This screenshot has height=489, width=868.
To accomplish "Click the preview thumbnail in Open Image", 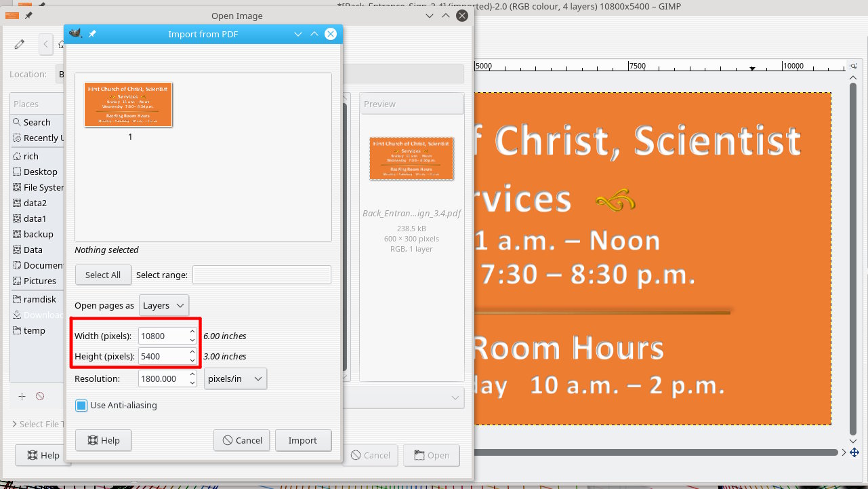I will pyautogui.click(x=411, y=158).
